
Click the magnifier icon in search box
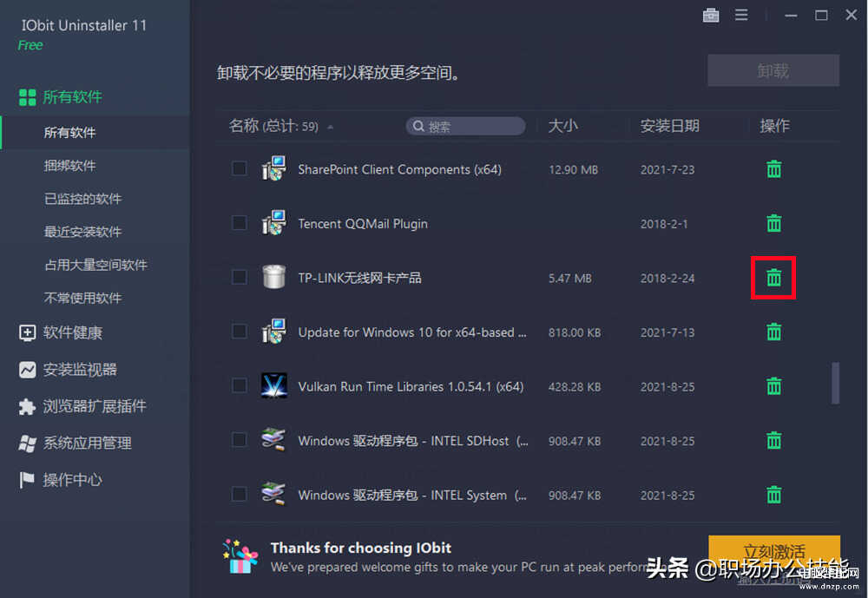click(x=418, y=126)
